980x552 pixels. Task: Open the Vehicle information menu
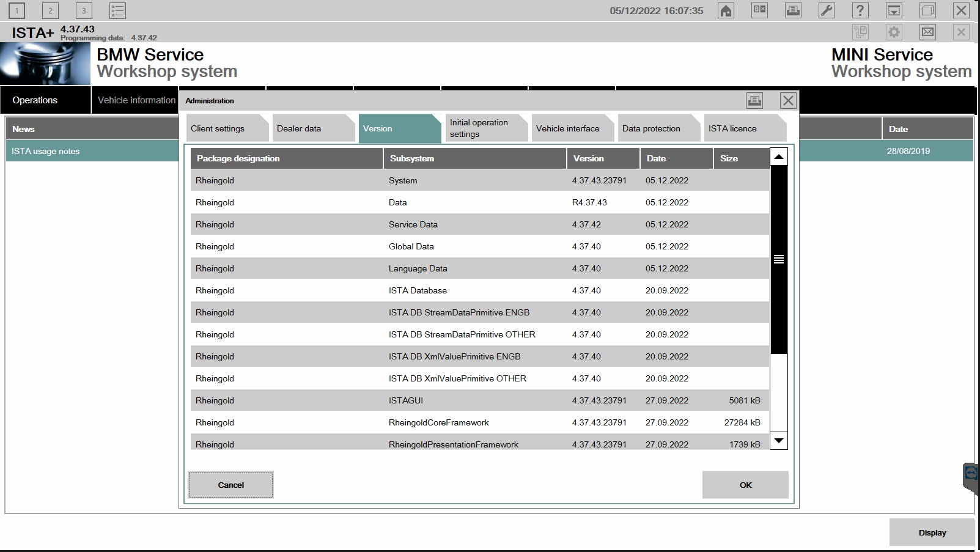coord(135,100)
